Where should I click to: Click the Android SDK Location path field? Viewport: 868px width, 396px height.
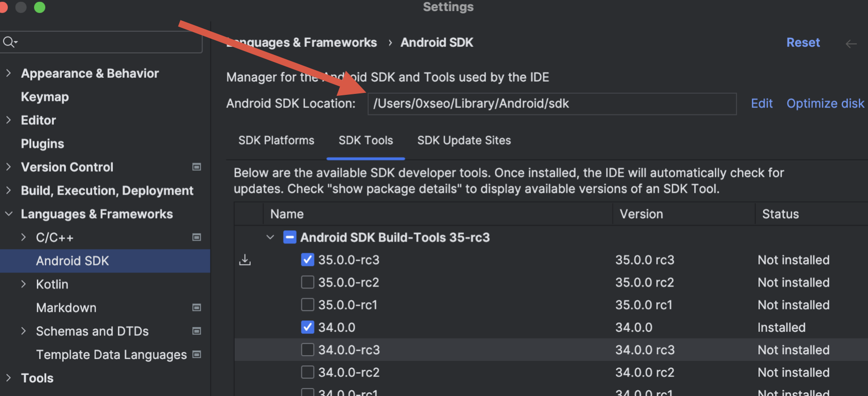pyautogui.click(x=552, y=104)
